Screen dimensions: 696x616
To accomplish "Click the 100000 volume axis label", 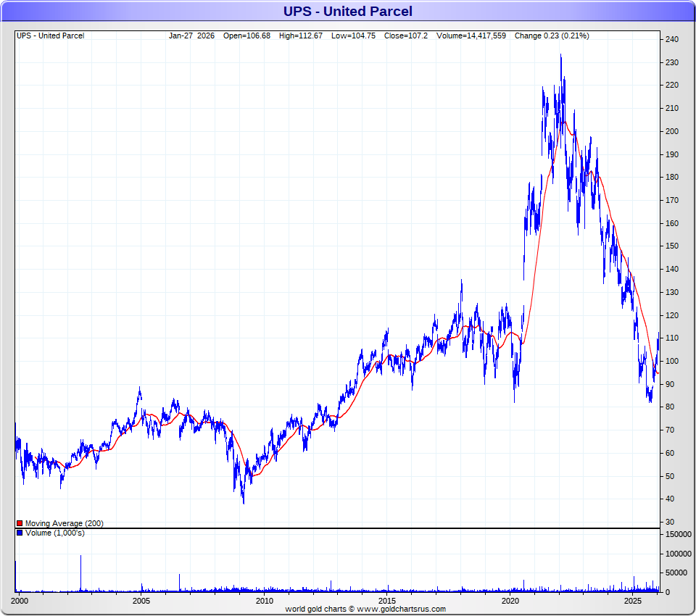I will 679,554.
